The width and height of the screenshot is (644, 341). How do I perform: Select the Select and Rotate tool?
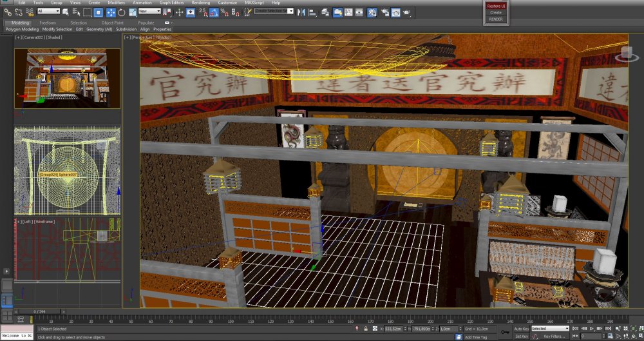[x=122, y=12]
